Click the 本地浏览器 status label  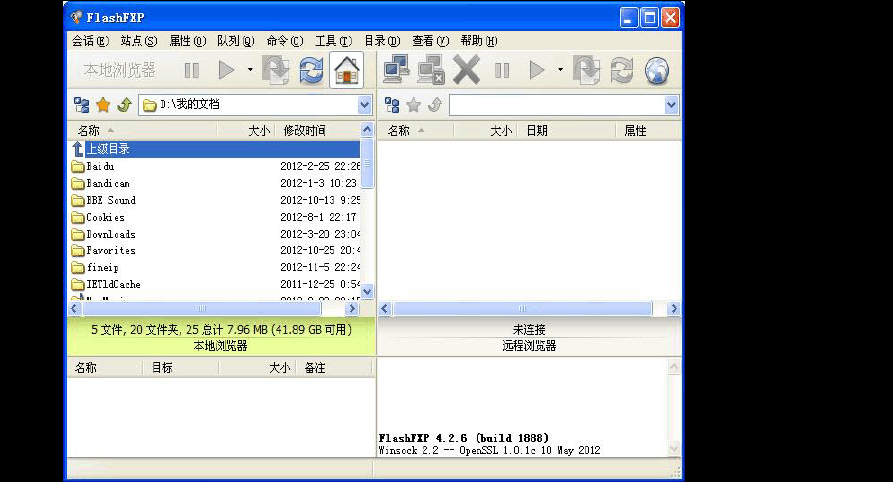(x=220, y=346)
